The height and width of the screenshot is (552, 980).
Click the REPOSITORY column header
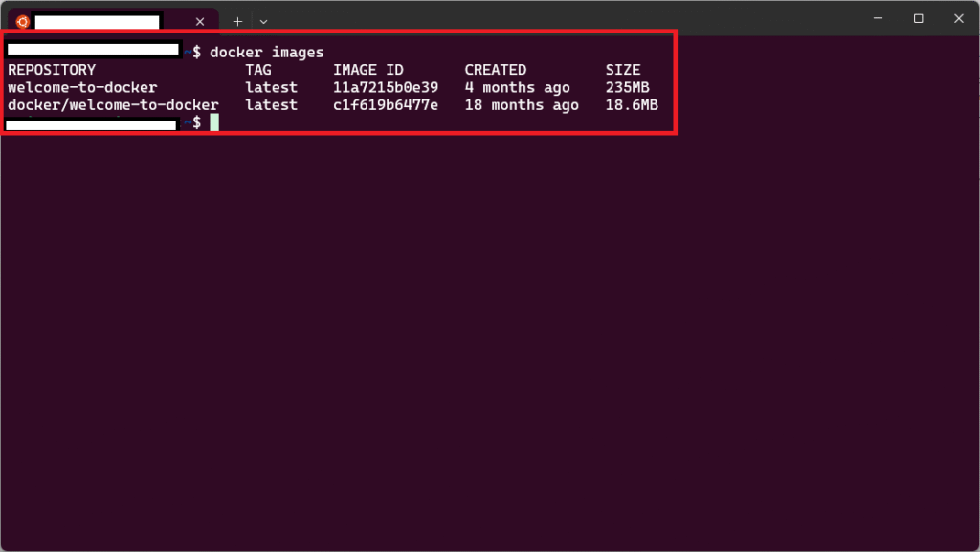(52, 70)
